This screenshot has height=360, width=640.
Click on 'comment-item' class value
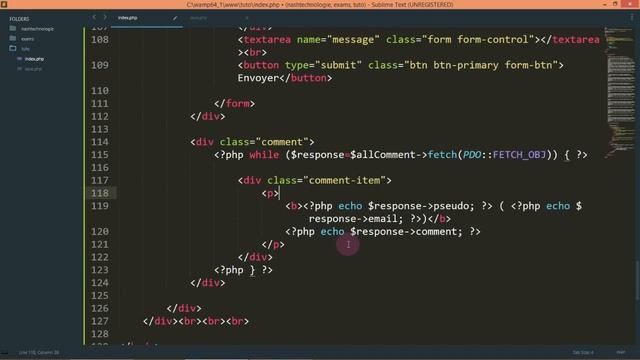point(344,180)
